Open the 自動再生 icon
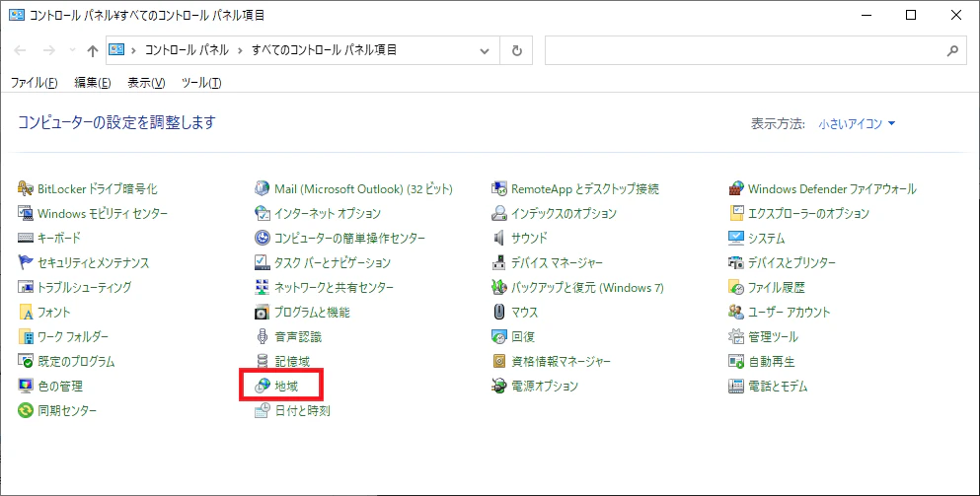This screenshot has height=496, width=980. (x=736, y=361)
